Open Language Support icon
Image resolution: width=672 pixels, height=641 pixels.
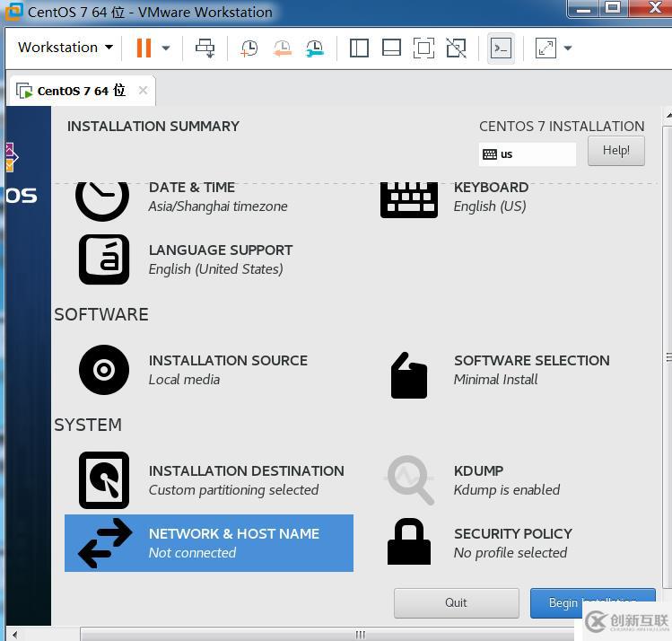click(x=104, y=259)
